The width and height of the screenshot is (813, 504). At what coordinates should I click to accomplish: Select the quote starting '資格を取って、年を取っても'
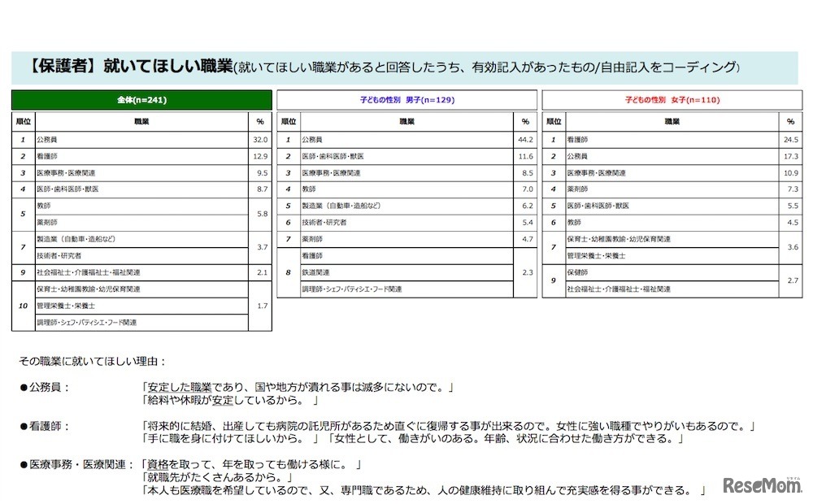click(251, 465)
